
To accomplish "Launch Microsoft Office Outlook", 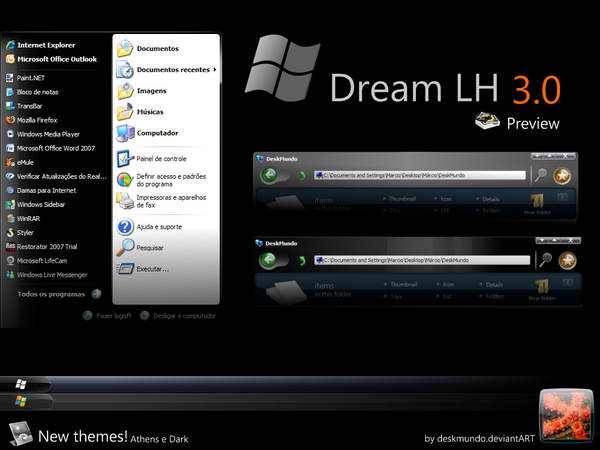I will tap(51, 59).
